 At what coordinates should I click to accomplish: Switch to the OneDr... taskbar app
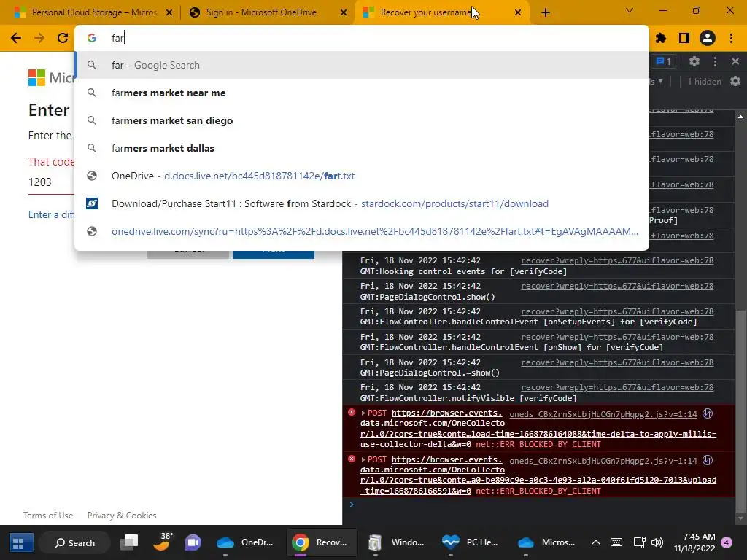(x=245, y=542)
